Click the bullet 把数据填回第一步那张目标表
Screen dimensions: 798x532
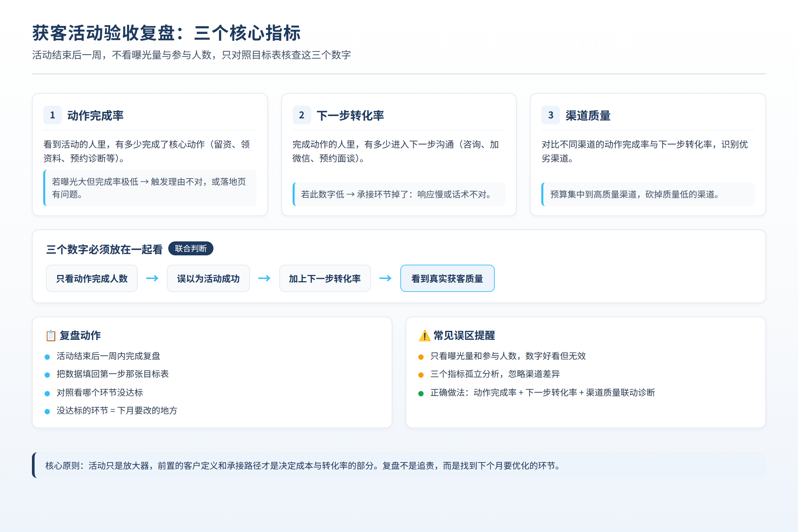tap(113, 374)
